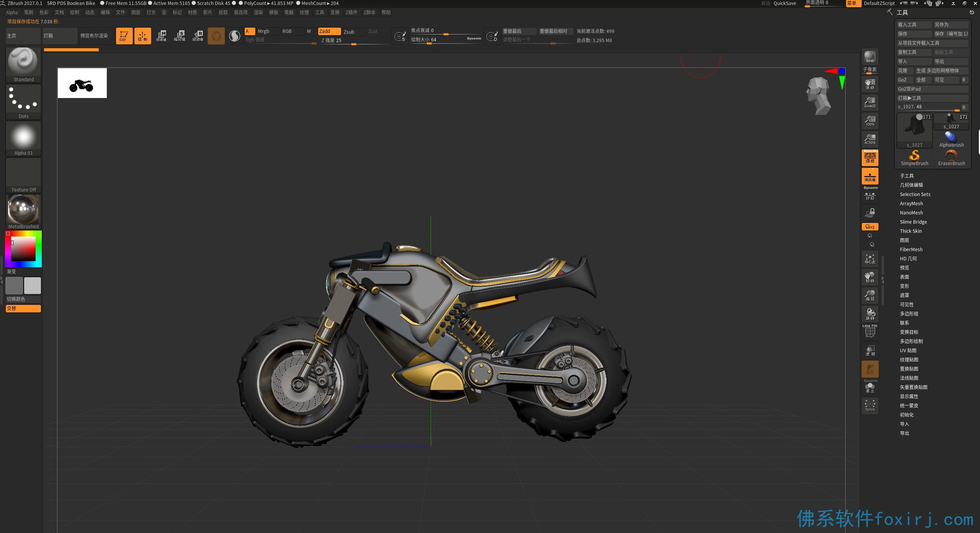Open the Alpha menu
980x533 pixels.
click(12, 12)
